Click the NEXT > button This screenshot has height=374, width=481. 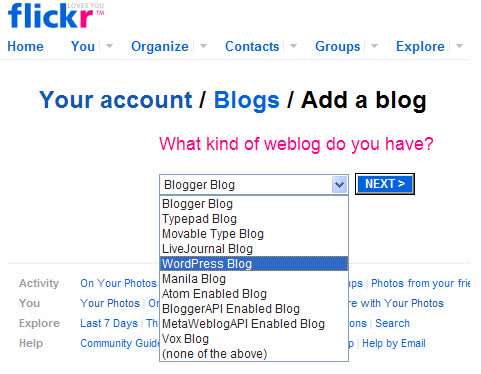[x=385, y=184]
